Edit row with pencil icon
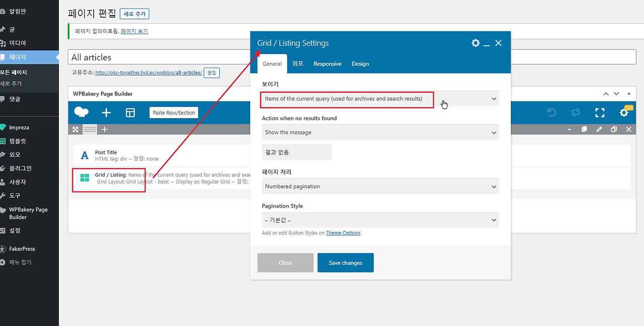Screen dimensions: 644x326 point(599,129)
